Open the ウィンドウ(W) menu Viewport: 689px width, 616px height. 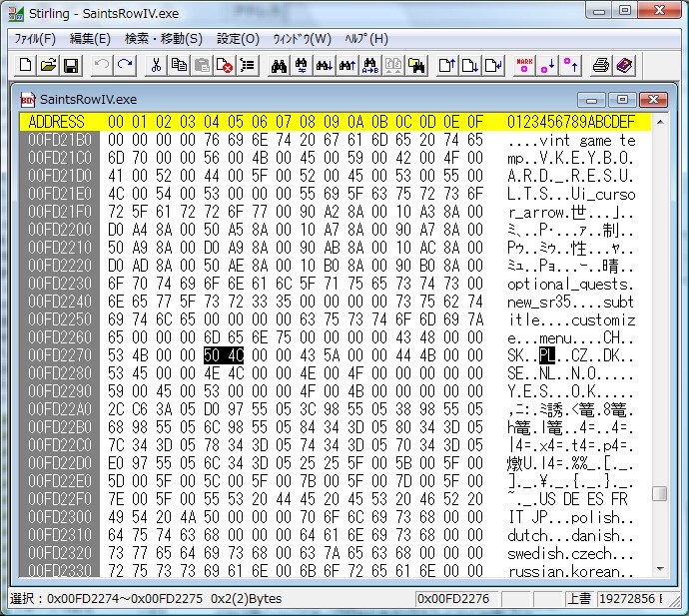(x=303, y=39)
